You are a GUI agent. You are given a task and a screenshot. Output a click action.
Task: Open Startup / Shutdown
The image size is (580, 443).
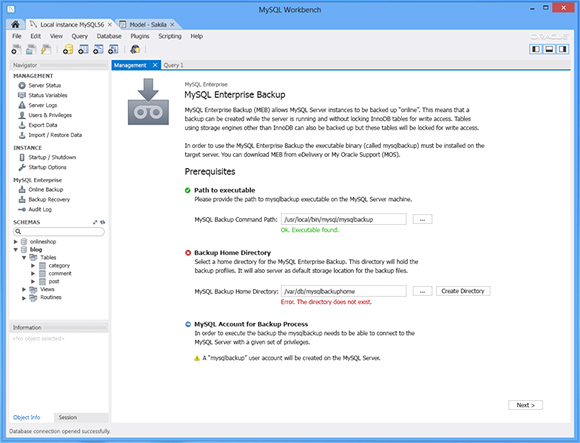47,158
